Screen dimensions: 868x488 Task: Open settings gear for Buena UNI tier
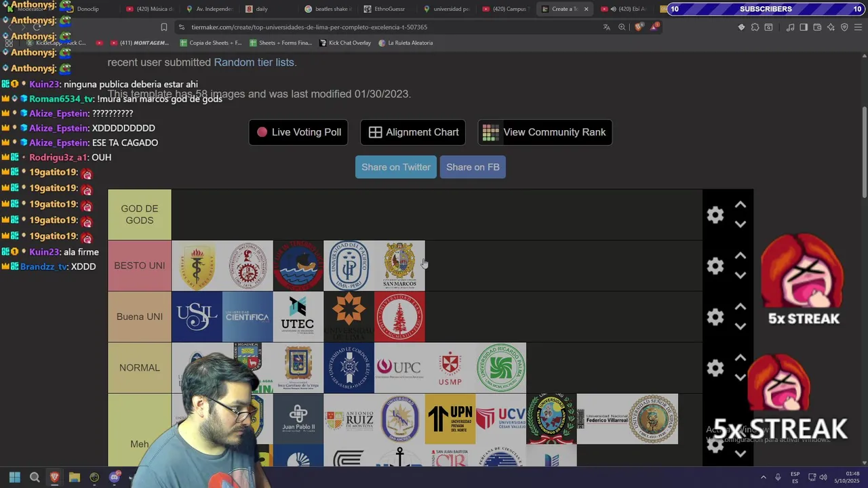715,317
